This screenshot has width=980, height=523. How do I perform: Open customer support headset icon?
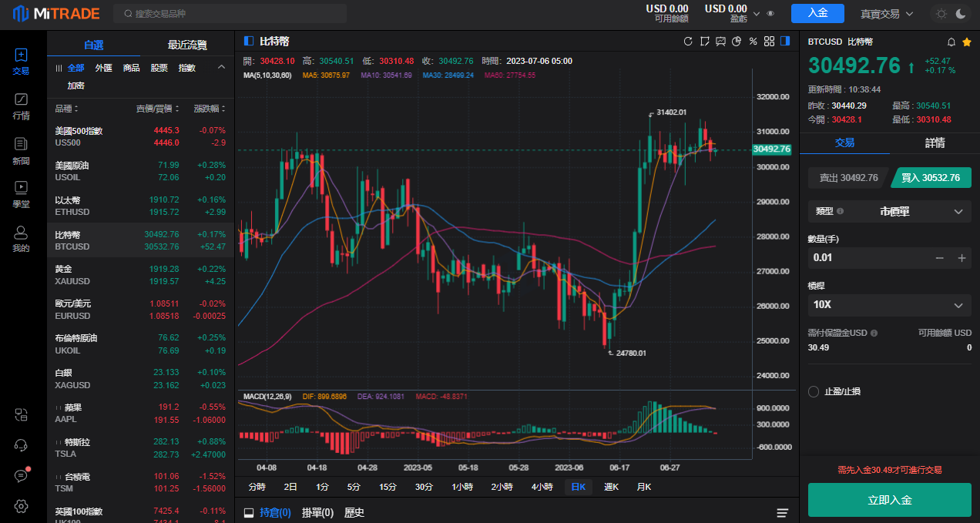coord(22,445)
